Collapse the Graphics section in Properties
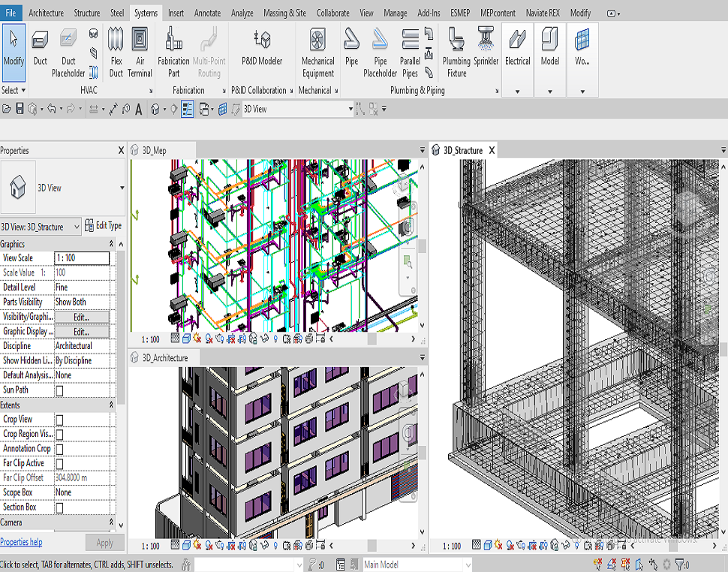 [111, 244]
